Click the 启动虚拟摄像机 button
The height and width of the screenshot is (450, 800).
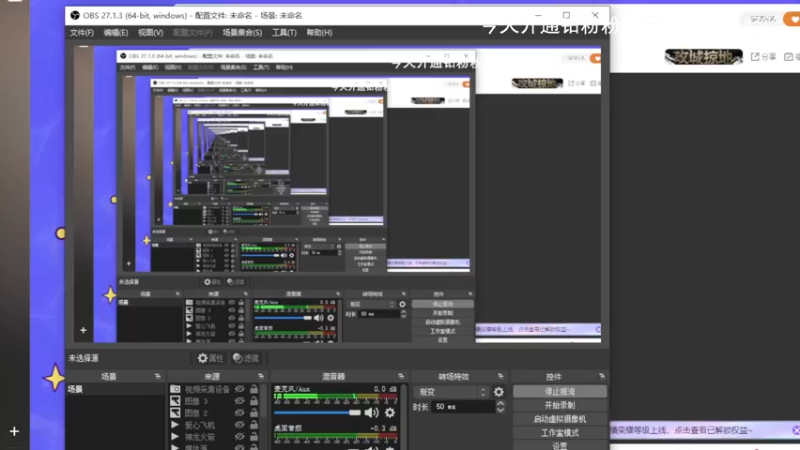560,419
